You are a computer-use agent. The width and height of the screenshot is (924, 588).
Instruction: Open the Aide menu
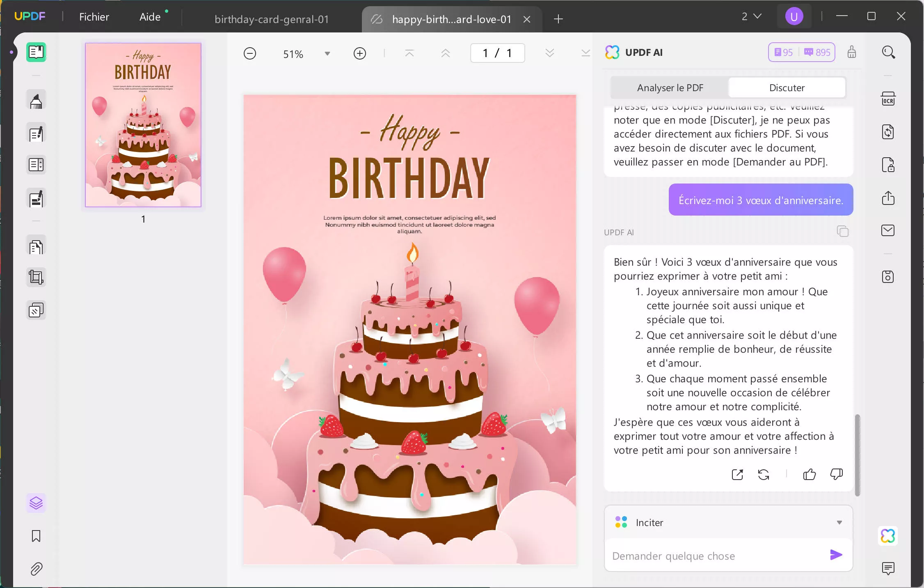(x=150, y=17)
